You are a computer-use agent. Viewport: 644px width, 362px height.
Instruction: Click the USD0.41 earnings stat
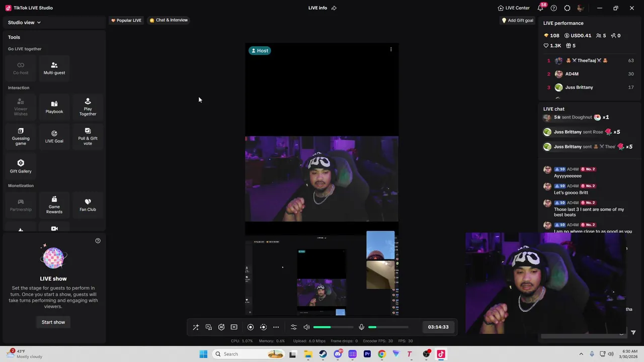[x=578, y=36]
